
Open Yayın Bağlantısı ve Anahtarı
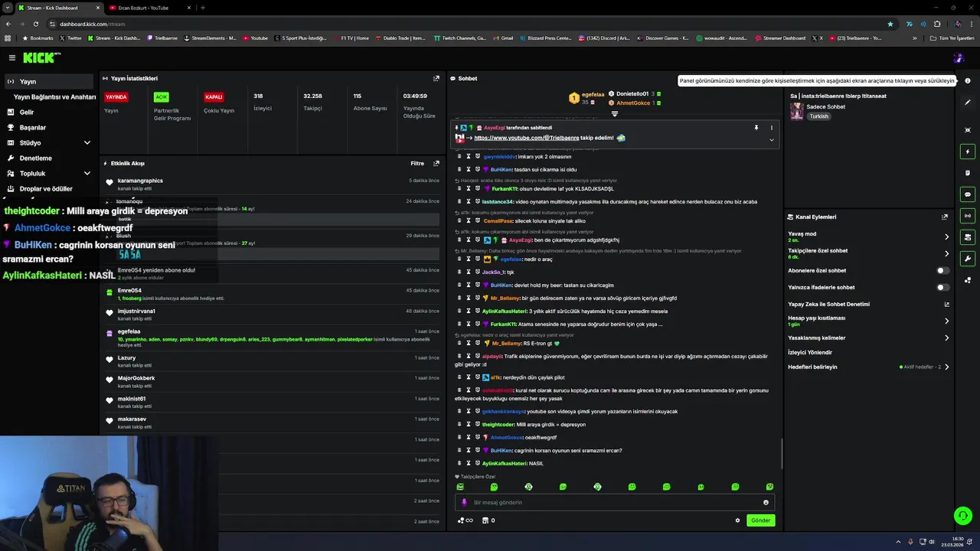[x=54, y=96]
